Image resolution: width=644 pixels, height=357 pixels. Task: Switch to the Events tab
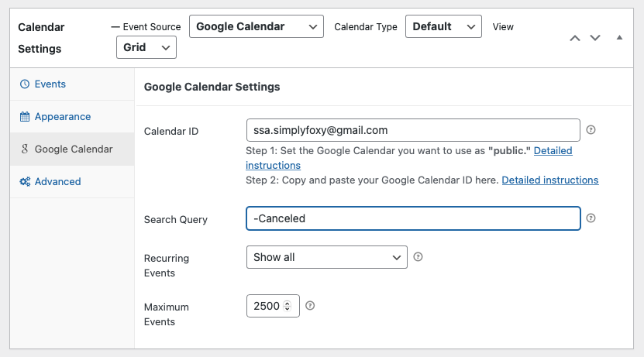(72, 84)
